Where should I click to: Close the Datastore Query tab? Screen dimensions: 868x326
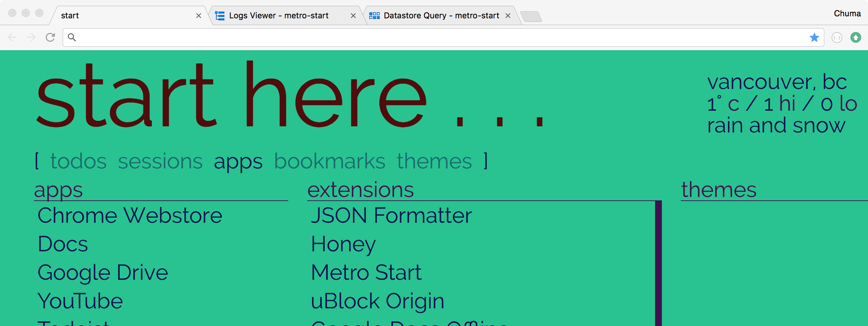508,16
